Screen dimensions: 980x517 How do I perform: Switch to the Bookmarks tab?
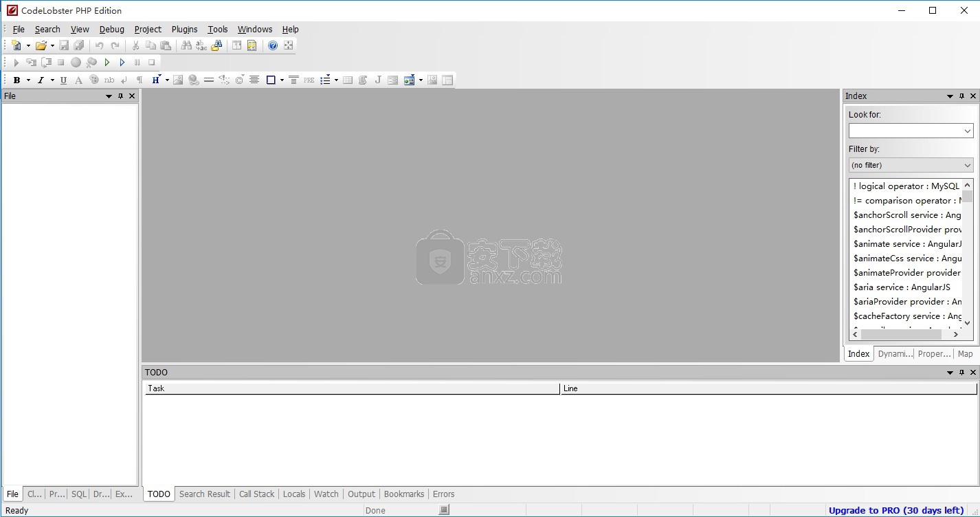pos(404,494)
